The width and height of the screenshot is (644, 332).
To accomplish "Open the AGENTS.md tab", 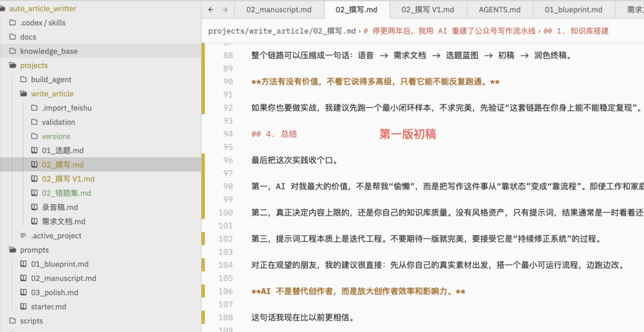I will [x=500, y=10].
